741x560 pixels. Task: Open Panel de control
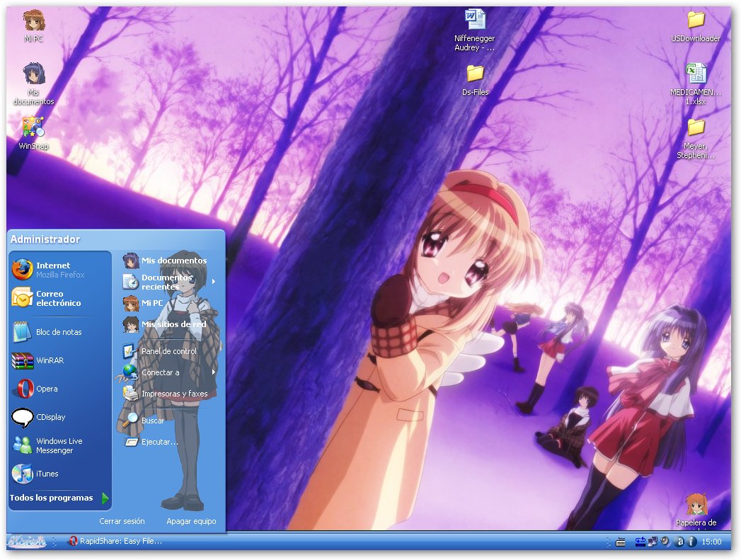(169, 351)
